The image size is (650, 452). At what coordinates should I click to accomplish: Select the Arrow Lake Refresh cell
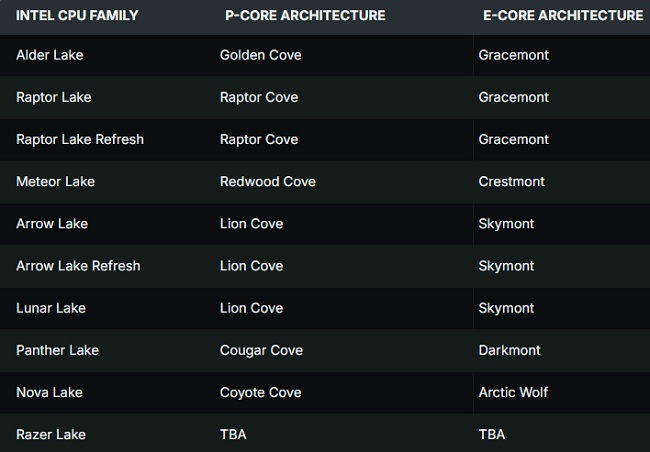[78, 265]
